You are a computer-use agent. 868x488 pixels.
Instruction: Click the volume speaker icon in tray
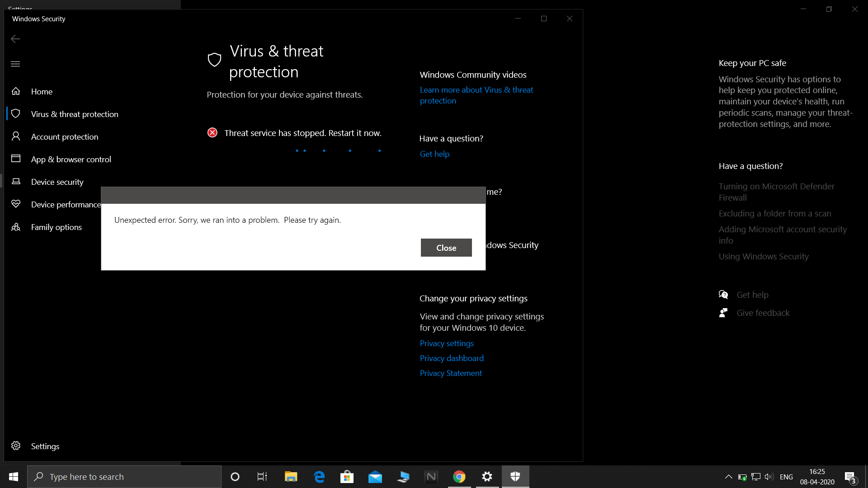click(x=769, y=477)
